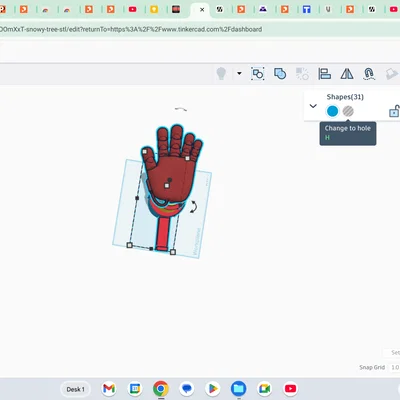Click the curved rotation handle beside the hand
Image resolution: width=400 pixels, height=400 pixels.
click(x=193, y=207)
